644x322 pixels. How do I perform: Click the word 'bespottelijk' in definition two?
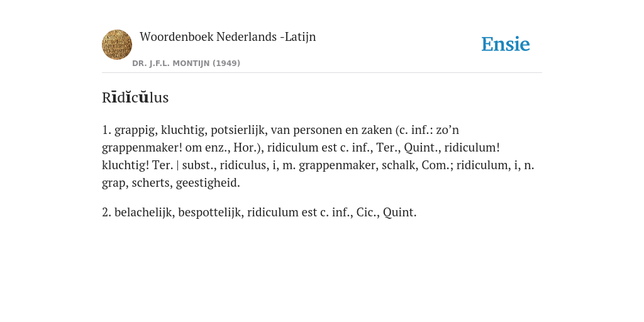(211, 213)
